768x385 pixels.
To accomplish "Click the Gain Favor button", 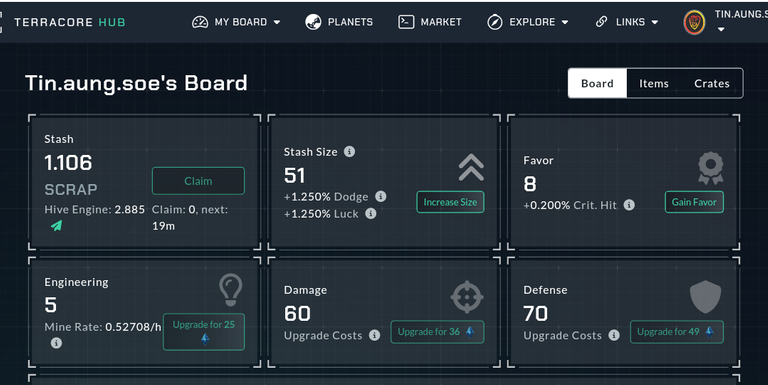I will [694, 202].
